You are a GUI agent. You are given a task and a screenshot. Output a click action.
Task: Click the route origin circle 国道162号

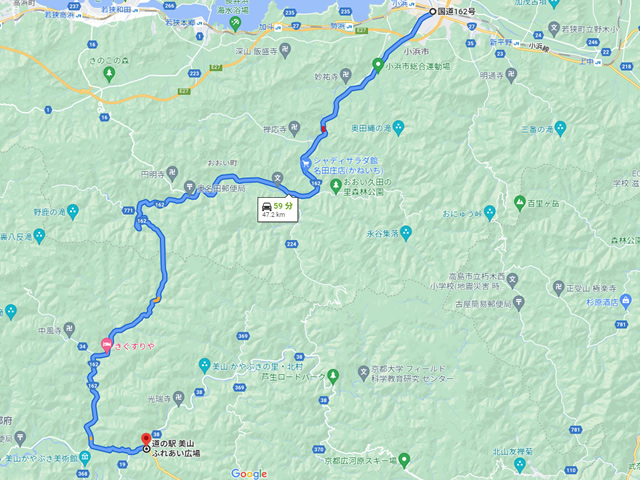coord(433,12)
